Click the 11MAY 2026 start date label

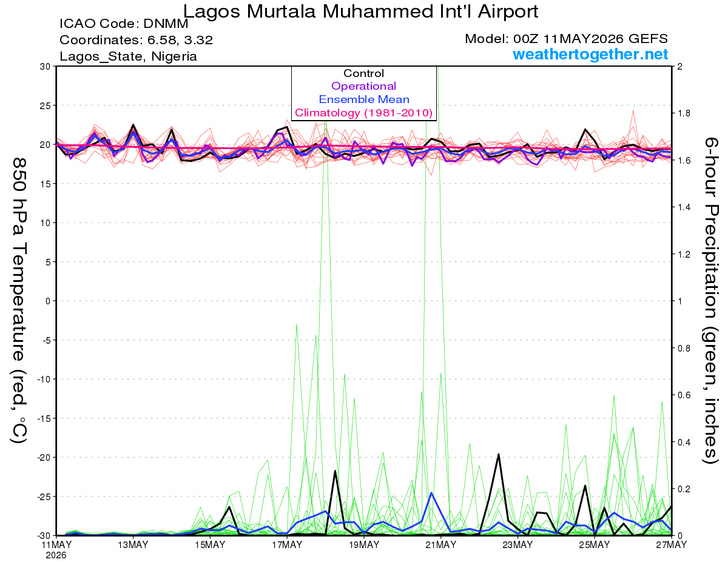[56, 549]
